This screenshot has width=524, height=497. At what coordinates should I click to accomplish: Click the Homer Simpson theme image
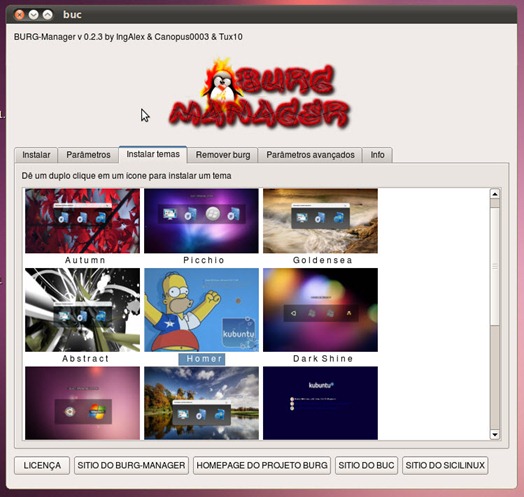201,310
